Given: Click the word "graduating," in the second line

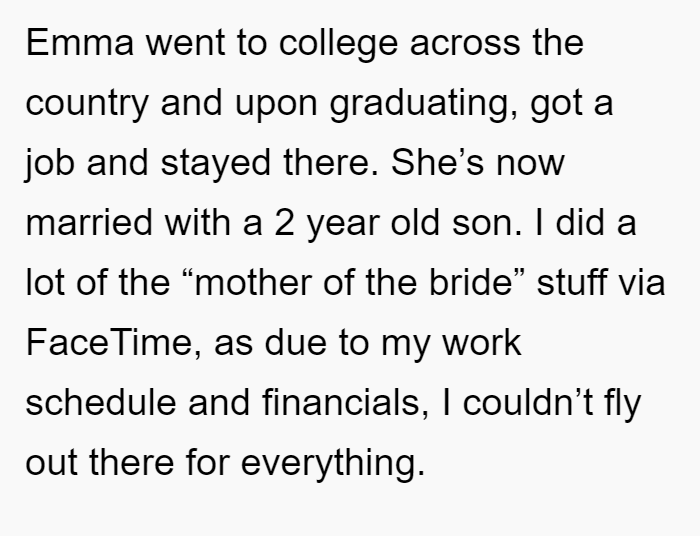Looking at the screenshot, I should pyautogui.click(x=424, y=104).
